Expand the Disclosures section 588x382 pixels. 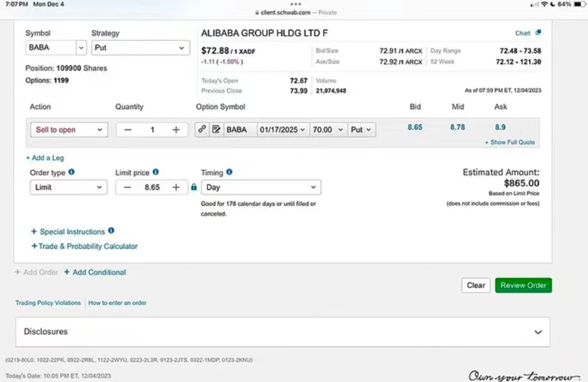click(283, 332)
